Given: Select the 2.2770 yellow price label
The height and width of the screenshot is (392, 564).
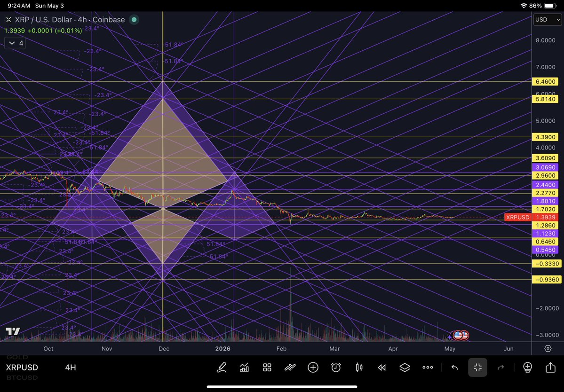Looking at the screenshot, I should coord(545,193).
